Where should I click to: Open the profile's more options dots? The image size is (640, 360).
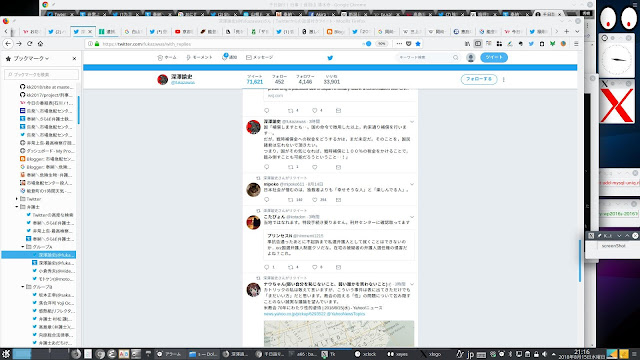coord(503,80)
